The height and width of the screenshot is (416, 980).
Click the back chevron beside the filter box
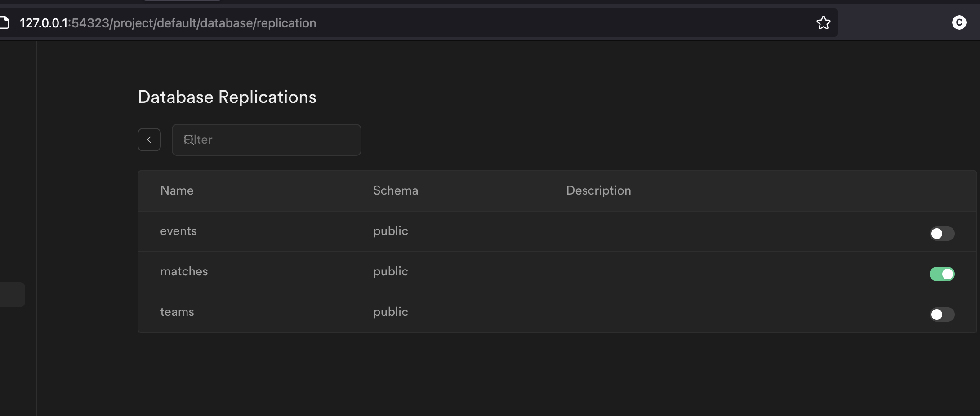click(149, 140)
